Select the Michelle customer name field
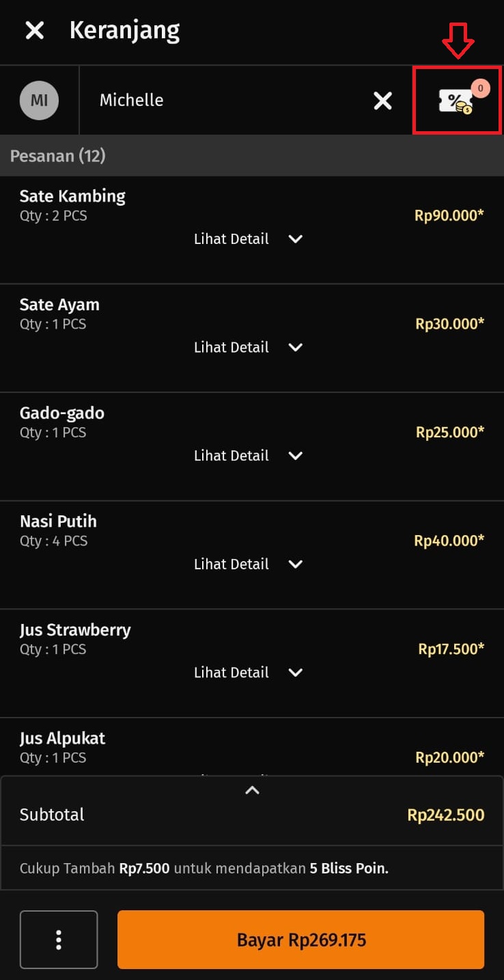Screen dimensions: 504x980 coord(131,100)
